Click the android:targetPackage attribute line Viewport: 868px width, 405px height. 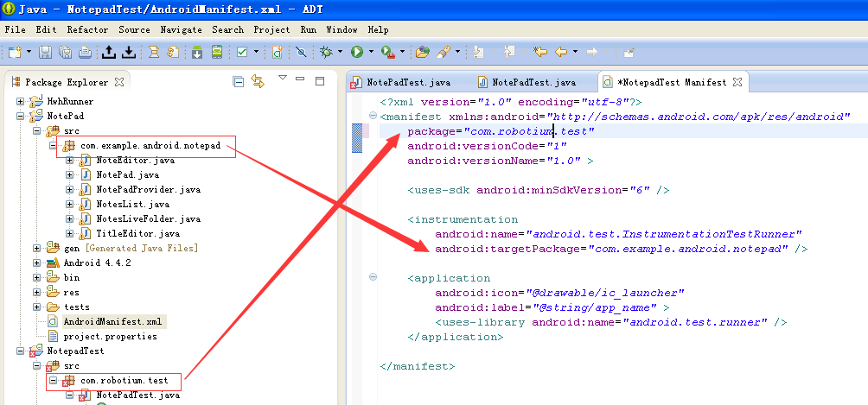coord(621,249)
